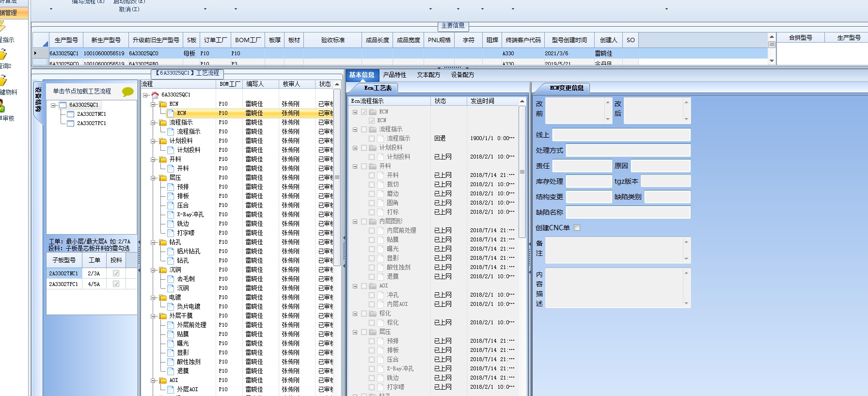This screenshot has width=868, height=396.
Task: Click the document icon for X-Ray冲孔 step
Action: click(171, 214)
